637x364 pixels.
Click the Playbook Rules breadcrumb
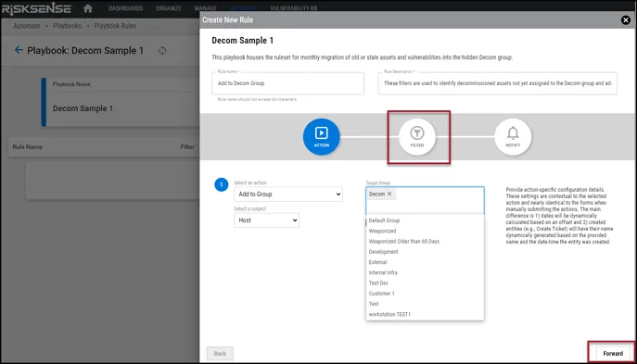pos(115,26)
